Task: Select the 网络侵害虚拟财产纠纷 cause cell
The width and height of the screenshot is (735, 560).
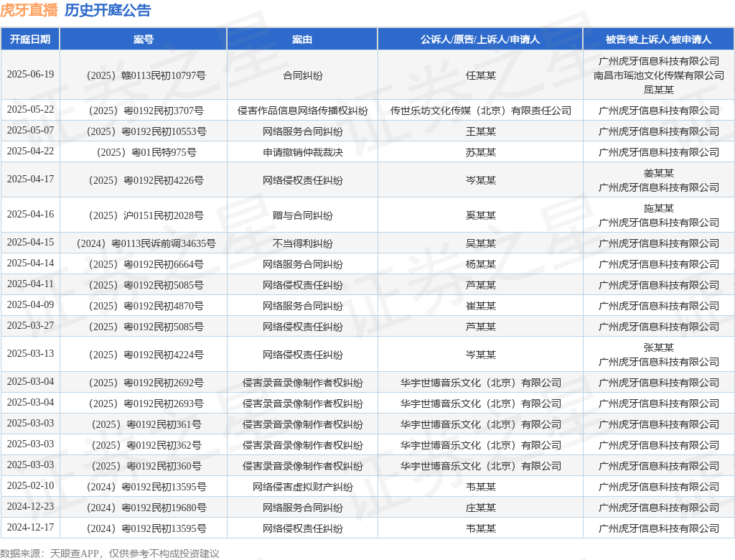Action: pos(303,487)
